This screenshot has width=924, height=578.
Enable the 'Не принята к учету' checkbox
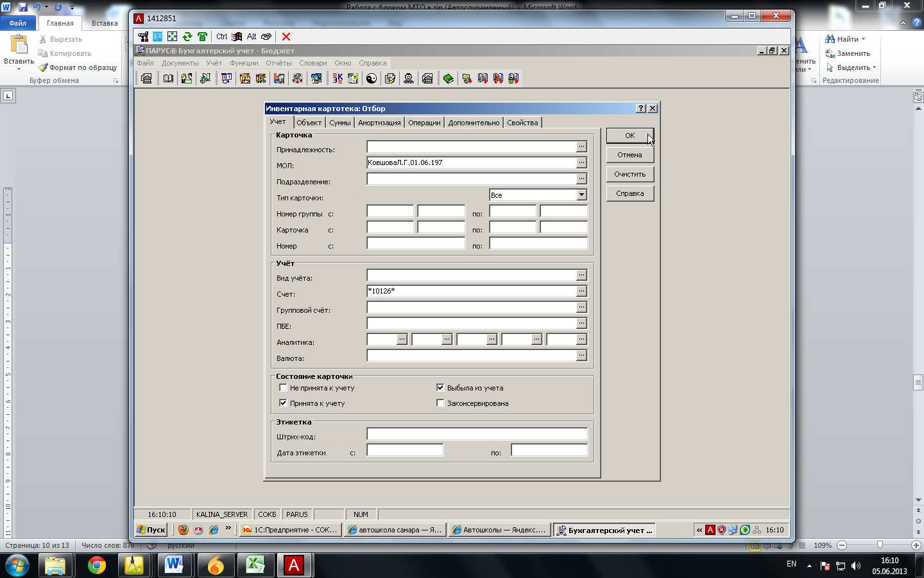[283, 387]
